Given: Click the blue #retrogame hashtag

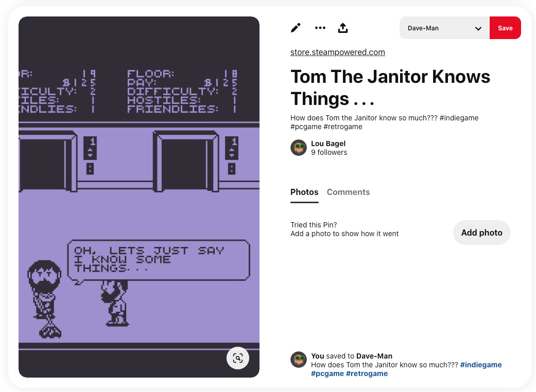Looking at the screenshot, I should tap(367, 373).
